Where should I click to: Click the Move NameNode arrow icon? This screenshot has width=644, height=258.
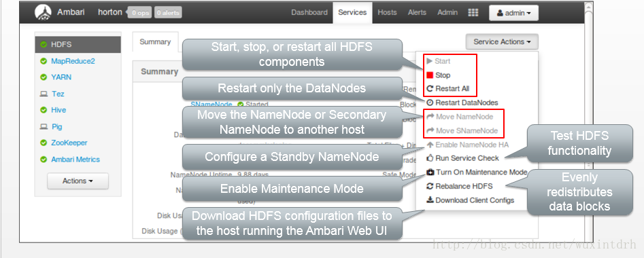[430, 117]
